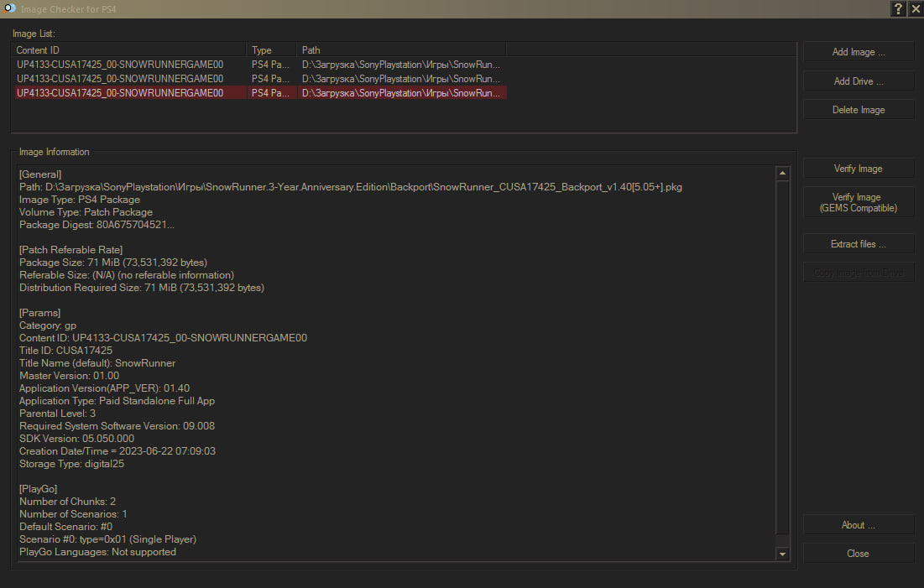
Task: Show the About dialog
Action: coord(858,525)
